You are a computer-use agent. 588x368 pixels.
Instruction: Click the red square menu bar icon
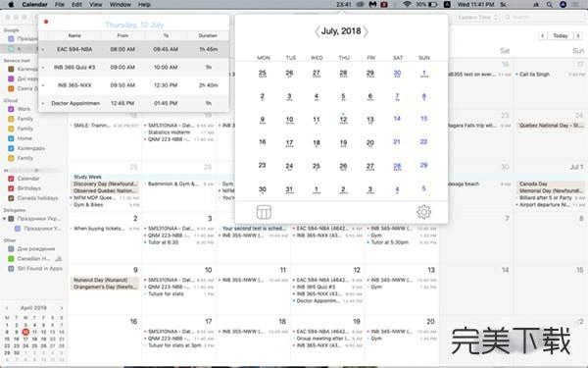pyautogui.click(x=384, y=5)
